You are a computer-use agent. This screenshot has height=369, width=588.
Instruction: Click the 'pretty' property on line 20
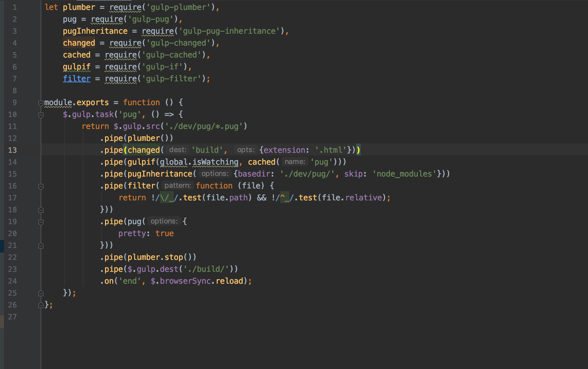click(132, 233)
